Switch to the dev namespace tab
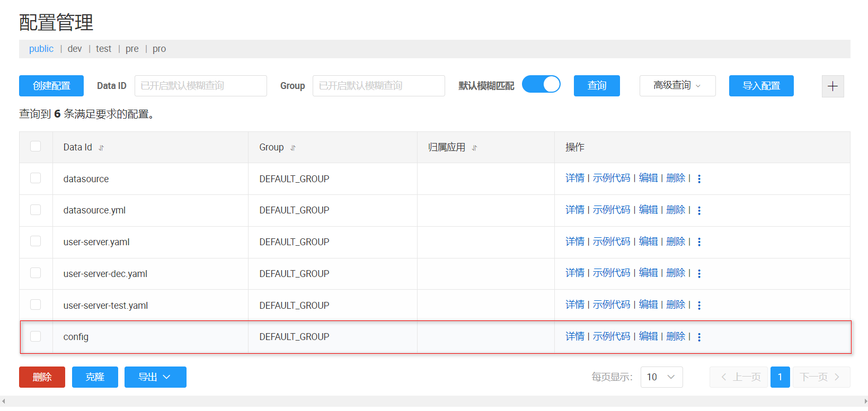The height and width of the screenshot is (411, 868). [75, 49]
